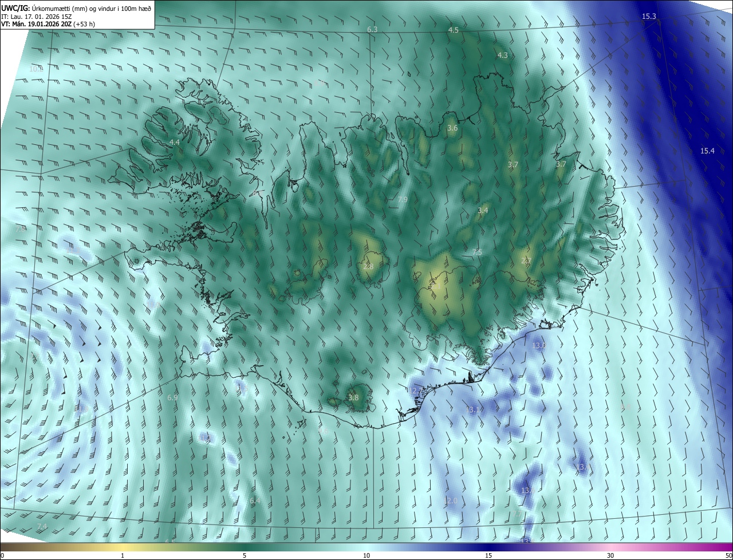Click the 30 tick on the color scale
733x560 pixels.
point(610,555)
